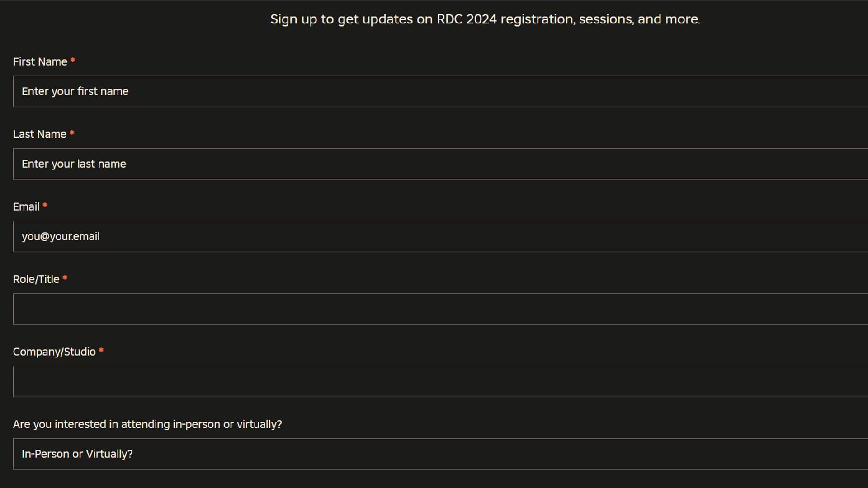Click the Company/Studio input field
The image size is (868, 488).
pos(434,381)
